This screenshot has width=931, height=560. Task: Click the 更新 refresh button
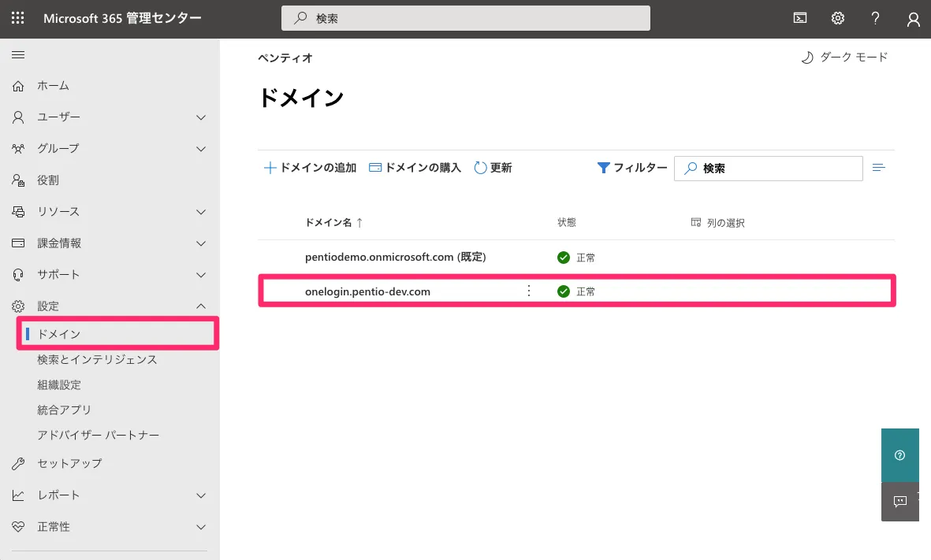click(493, 168)
